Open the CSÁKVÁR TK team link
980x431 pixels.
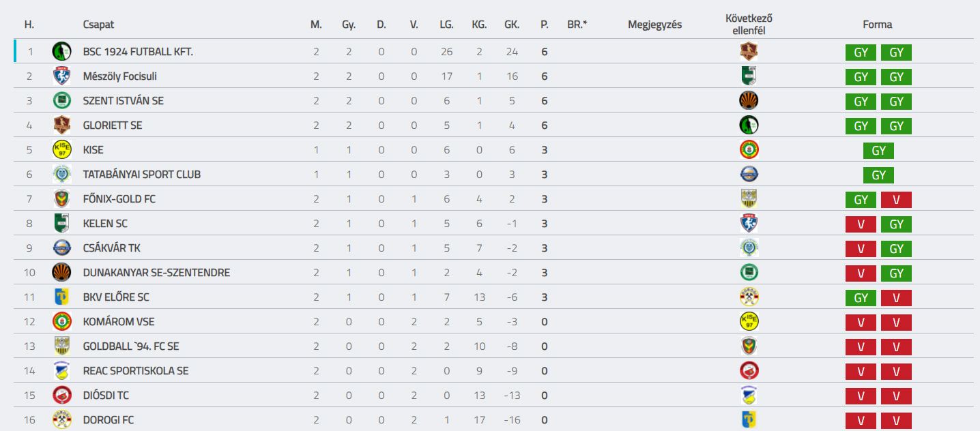point(112,248)
